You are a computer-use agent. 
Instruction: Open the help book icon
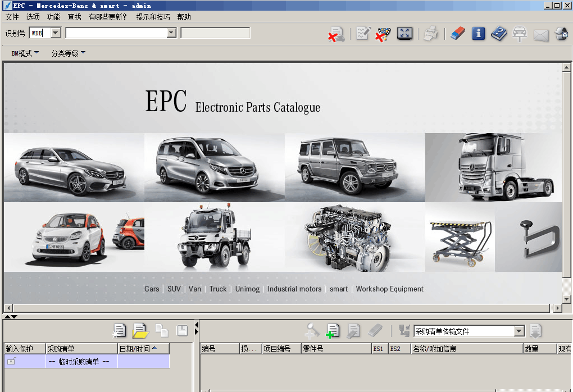click(499, 34)
